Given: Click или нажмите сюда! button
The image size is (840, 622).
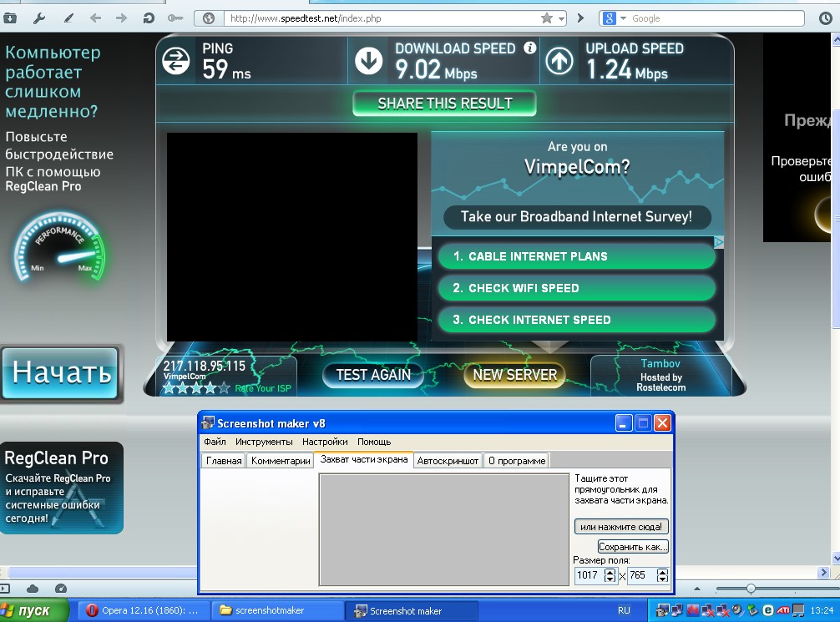Looking at the screenshot, I should click(621, 527).
